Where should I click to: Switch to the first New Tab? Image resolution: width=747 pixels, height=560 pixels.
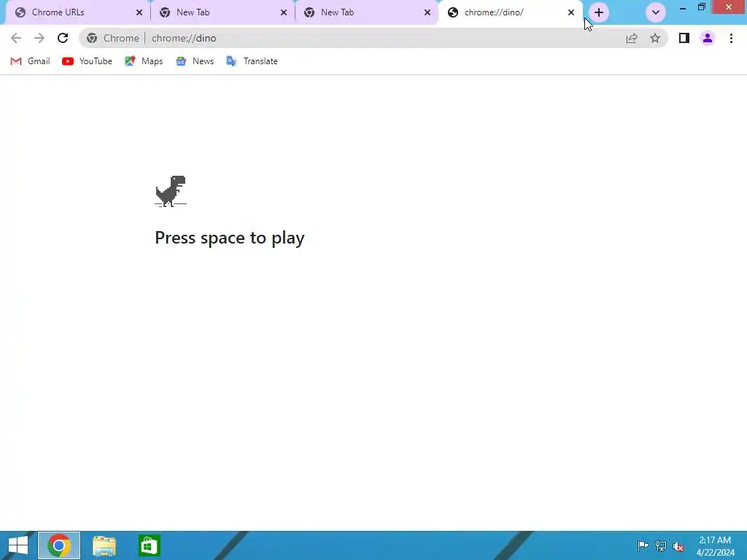pyautogui.click(x=222, y=12)
